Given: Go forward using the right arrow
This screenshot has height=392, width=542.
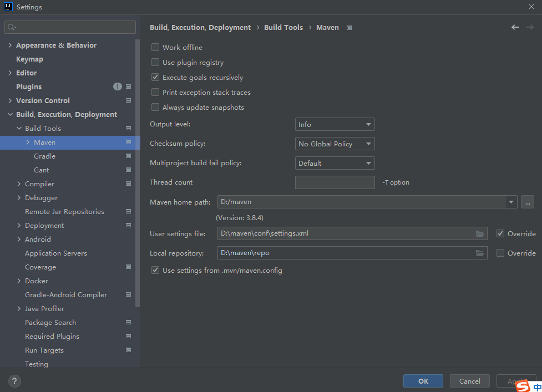Looking at the screenshot, I should [530, 27].
